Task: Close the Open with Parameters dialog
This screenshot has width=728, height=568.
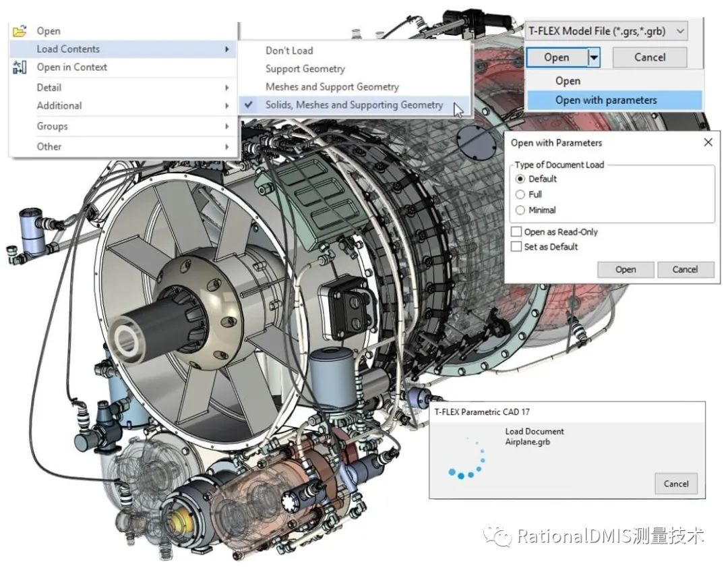Action: [708, 142]
